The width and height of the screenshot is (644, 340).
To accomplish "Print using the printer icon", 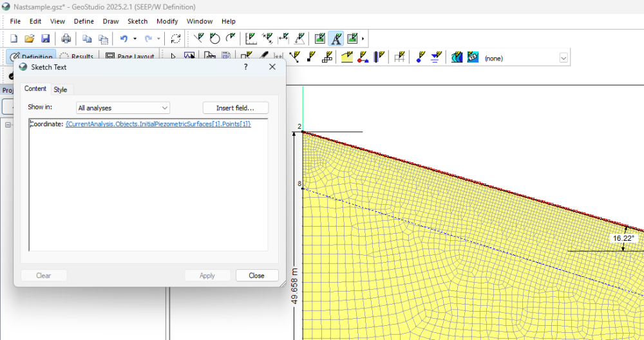I will (66, 39).
